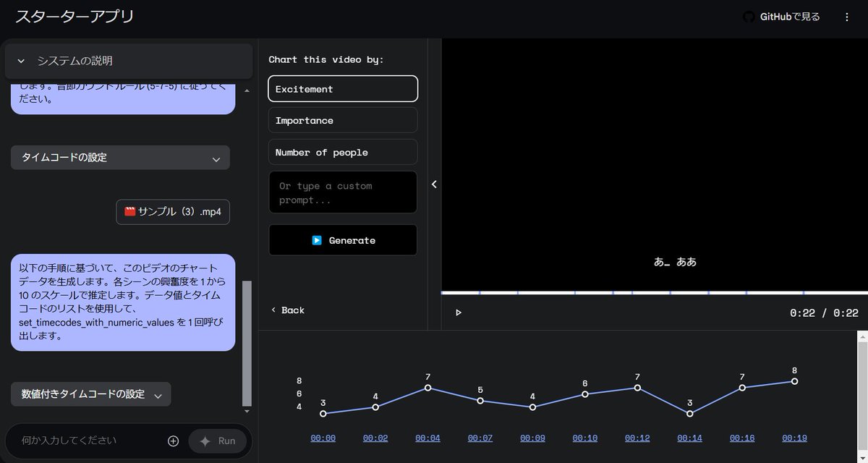Open the サンプル (3).mp4 file chip
This screenshot has height=463, width=868.
point(173,212)
